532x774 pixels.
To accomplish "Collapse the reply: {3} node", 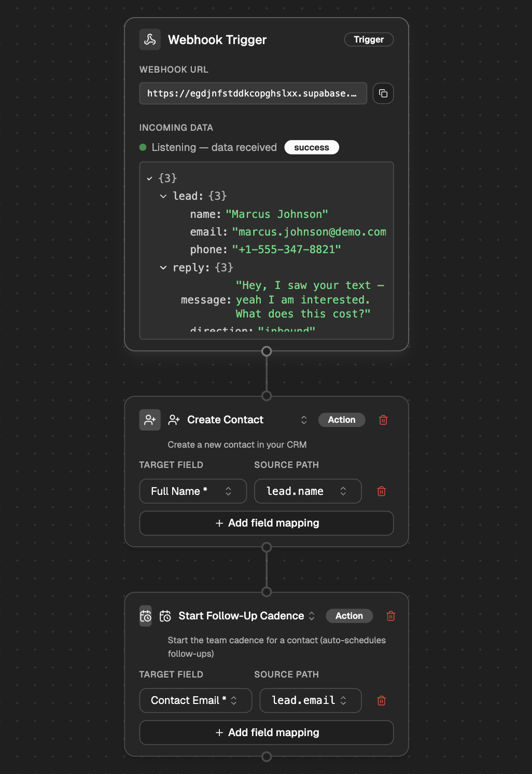I will [x=163, y=268].
